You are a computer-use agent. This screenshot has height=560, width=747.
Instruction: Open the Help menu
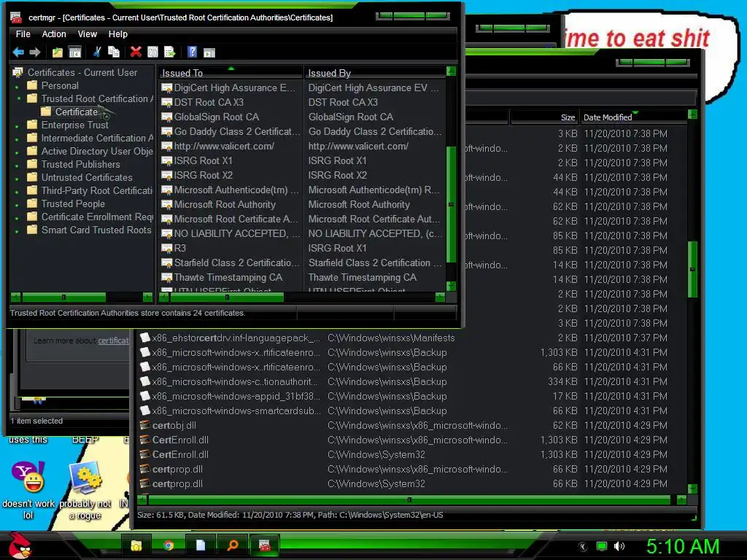click(117, 34)
